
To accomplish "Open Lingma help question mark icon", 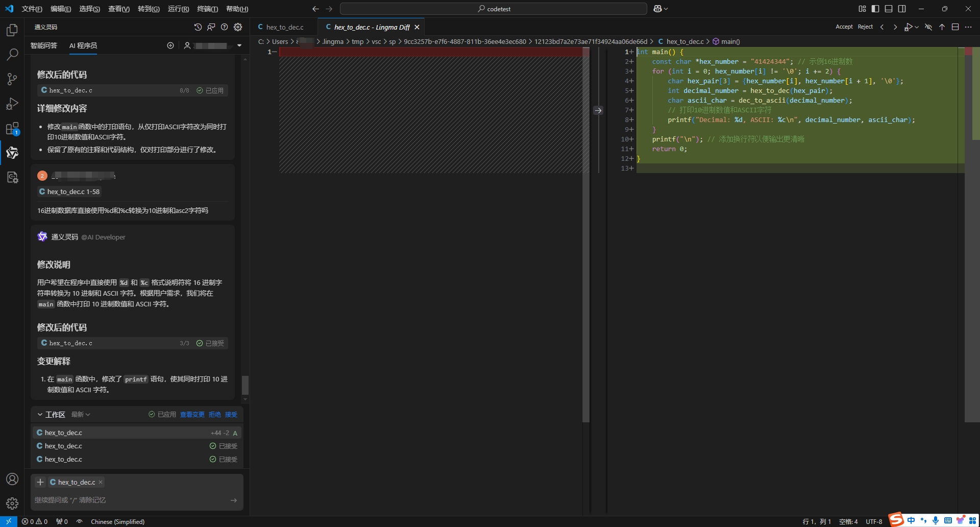I will [224, 27].
